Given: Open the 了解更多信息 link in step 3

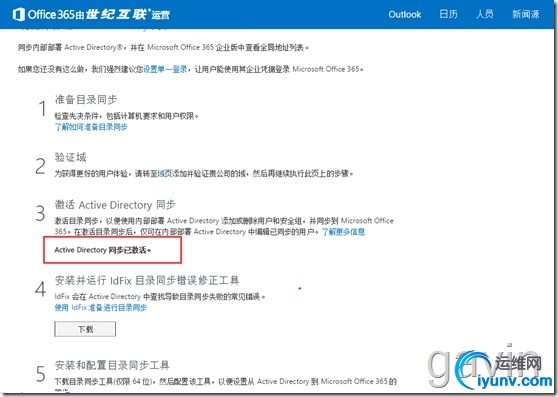Looking at the screenshot, I should coord(343,232).
